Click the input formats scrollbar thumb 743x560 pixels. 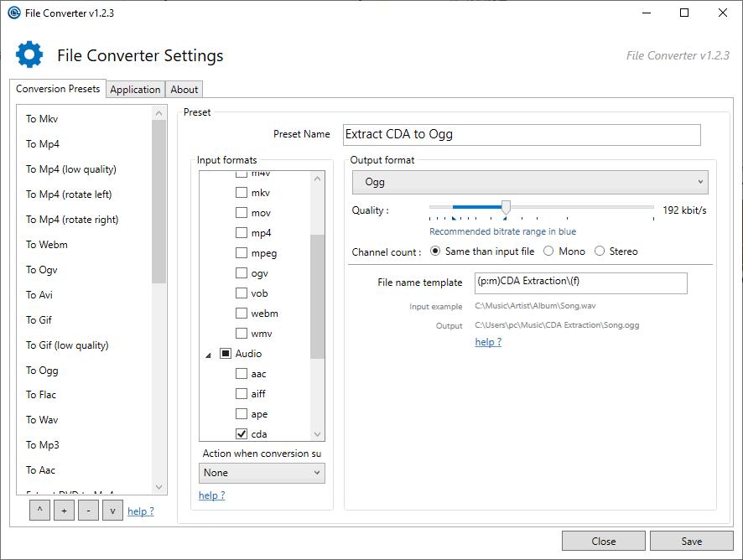(x=318, y=297)
